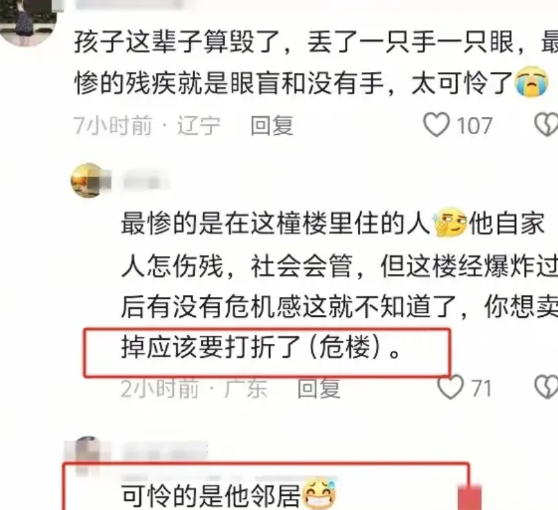Viewport: 558px width, 510px height.
Task: Open the blurred username of second commenter
Action: (x=146, y=182)
